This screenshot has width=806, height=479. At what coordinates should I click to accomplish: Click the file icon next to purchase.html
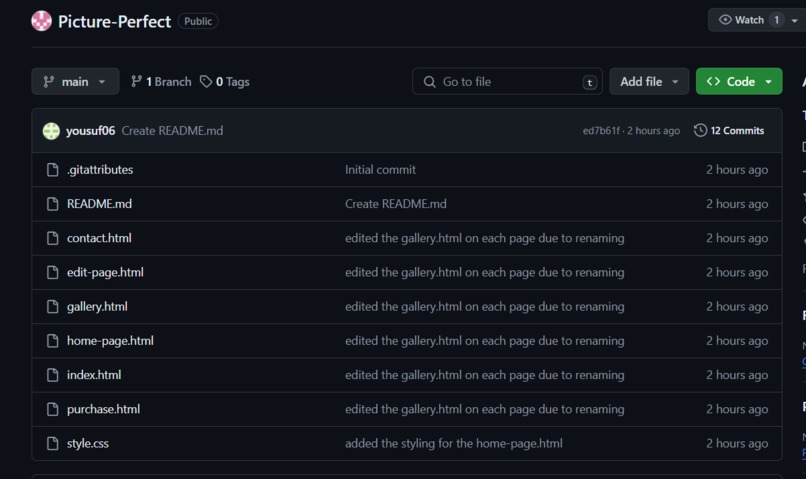coord(52,409)
